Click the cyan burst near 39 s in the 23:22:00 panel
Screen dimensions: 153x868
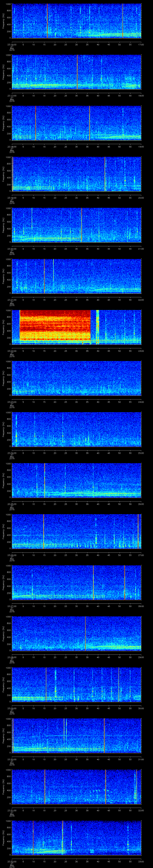[x=98, y=327]
